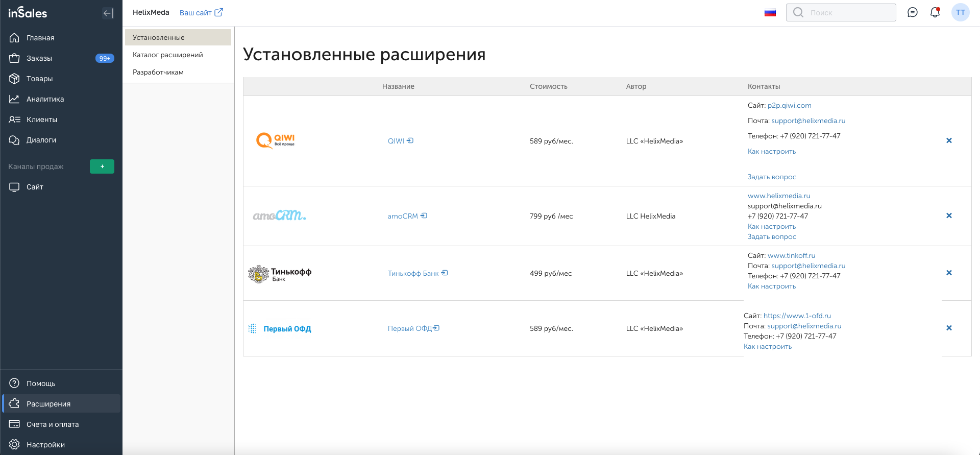Open Как настроить for amoCRM
This screenshot has height=455, width=980.
pyautogui.click(x=772, y=226)
